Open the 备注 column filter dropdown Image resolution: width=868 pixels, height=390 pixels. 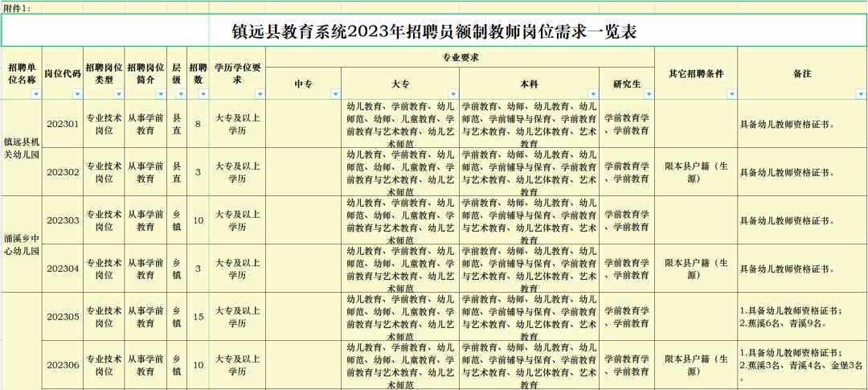[861, 94]
